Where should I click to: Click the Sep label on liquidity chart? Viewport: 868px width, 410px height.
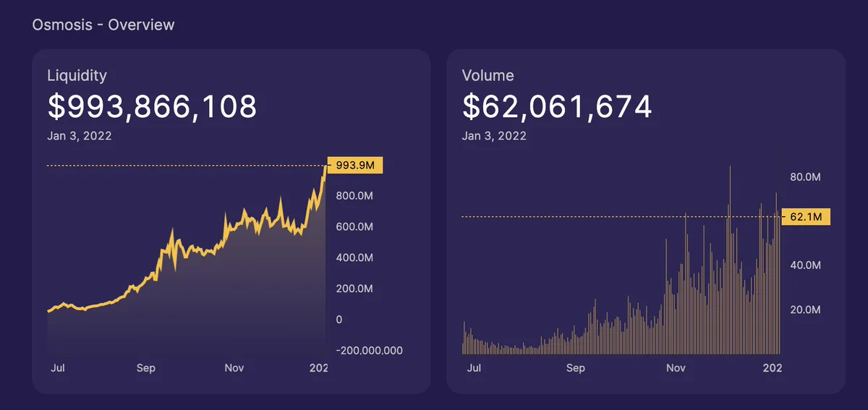pos(146,368)
